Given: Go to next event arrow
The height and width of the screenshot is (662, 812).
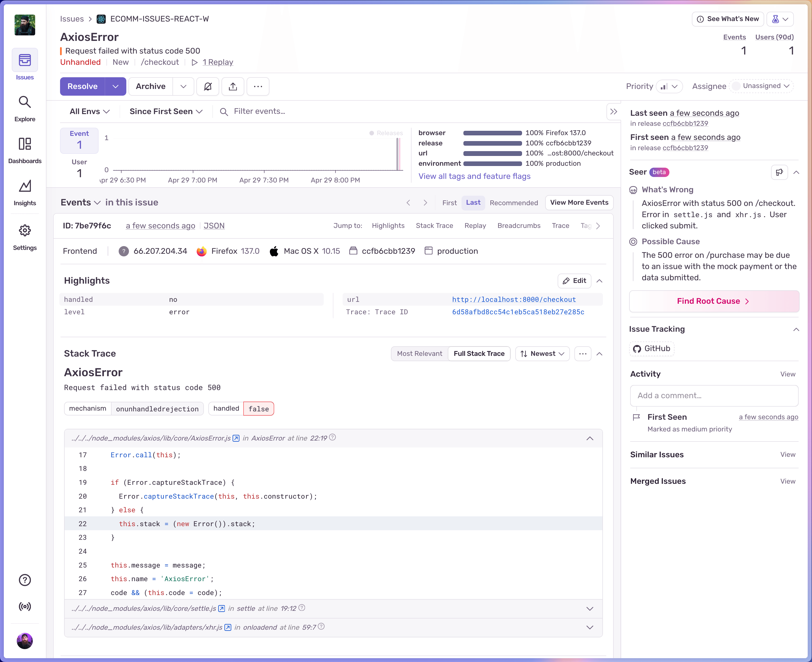Looking at the screenshot, I should (425, 203).
